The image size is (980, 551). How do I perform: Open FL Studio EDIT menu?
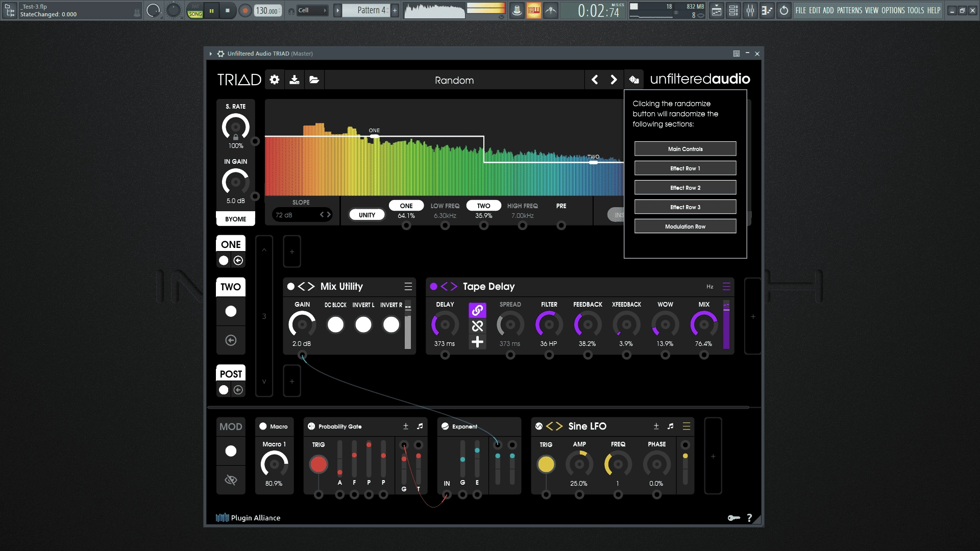pyautogui.click(x=815, y=10)
